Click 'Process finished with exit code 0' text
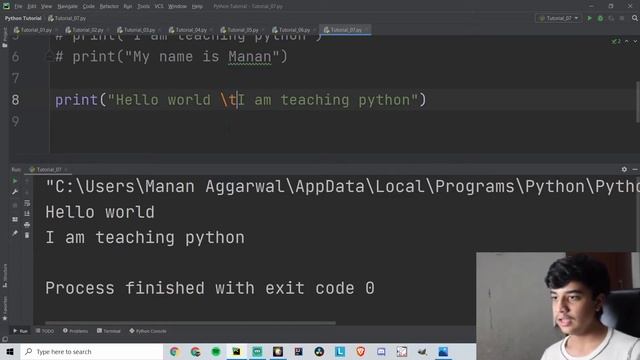Image resolution: width=640 pixels, height=360 pixels. click(x=210, y=288)
